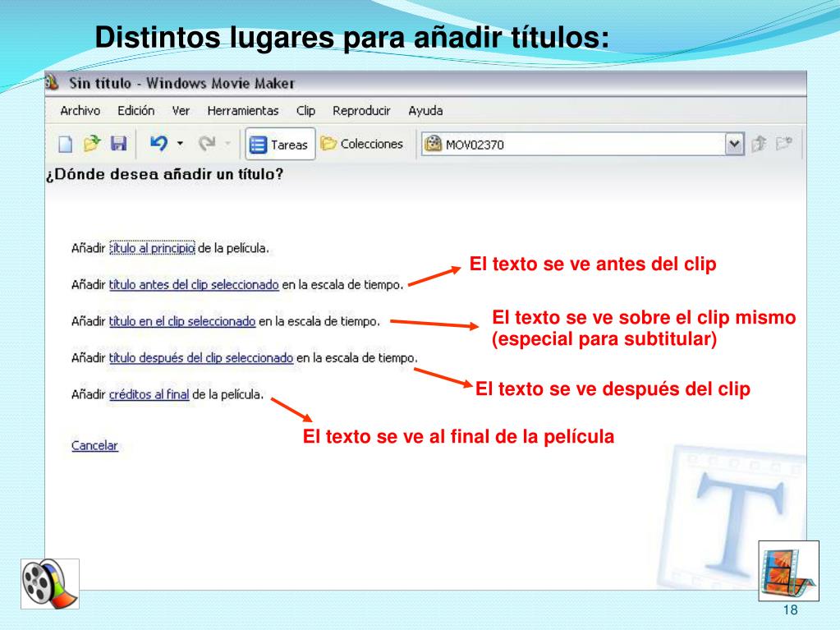840x630 pixels.
Task: Open the Archivo menu
Action: point(80,110)
